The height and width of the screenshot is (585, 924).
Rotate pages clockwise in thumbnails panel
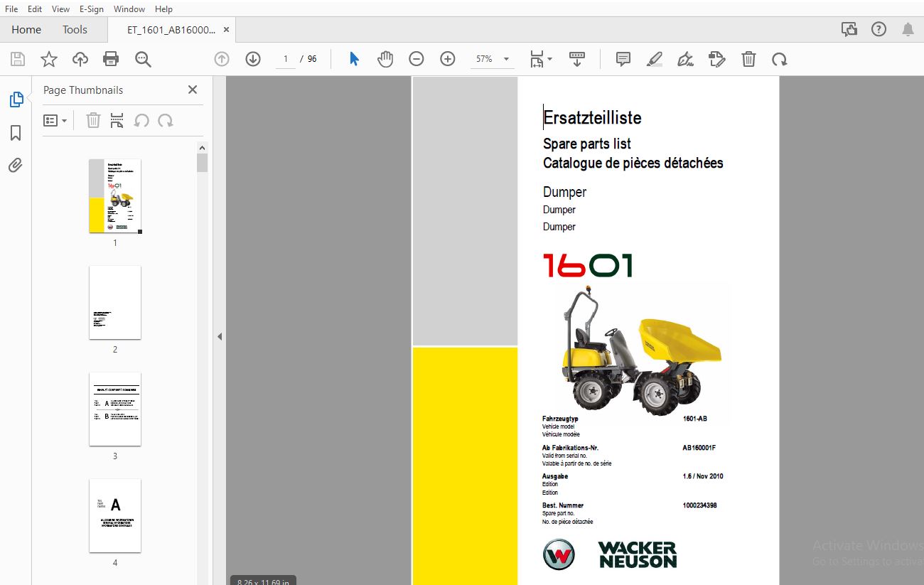166,121
